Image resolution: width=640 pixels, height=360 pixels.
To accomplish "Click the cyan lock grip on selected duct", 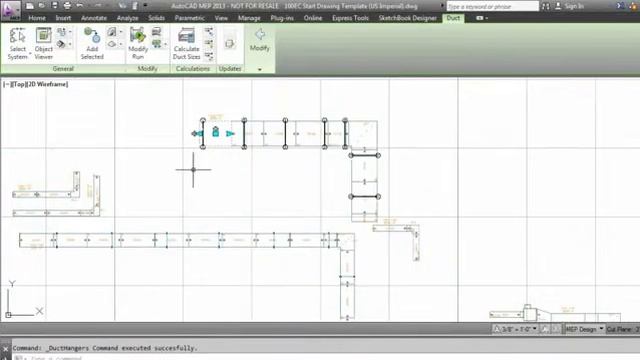I will pyautogui.click(x=216, y=132).
